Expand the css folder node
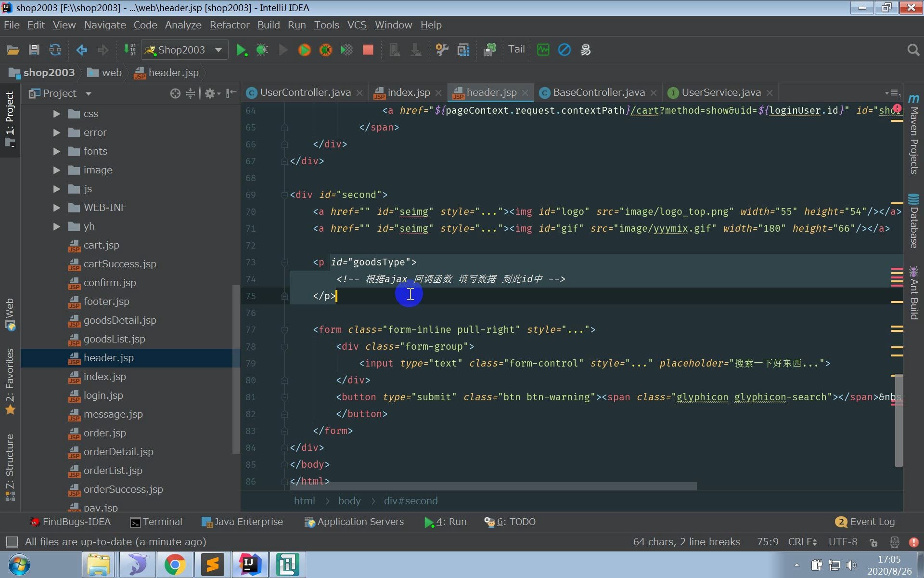The width and height of the screenshot is (924, 578). tap(57, 114)
